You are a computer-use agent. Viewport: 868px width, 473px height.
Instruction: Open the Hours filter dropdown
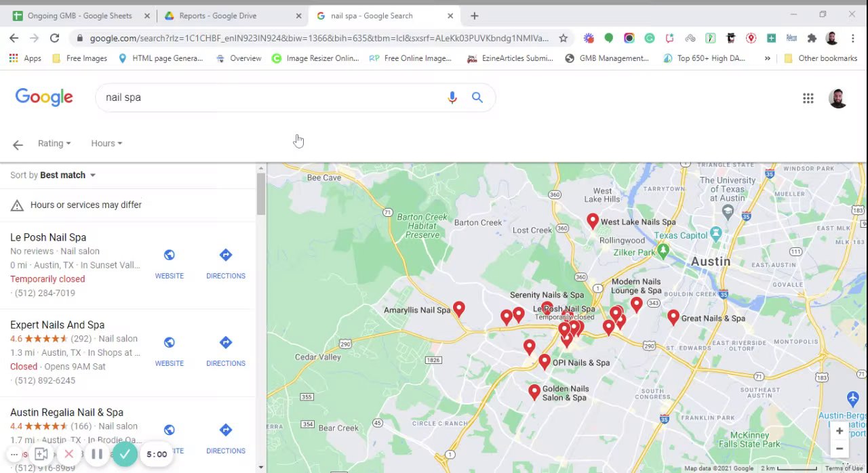[x=106, y=144]
